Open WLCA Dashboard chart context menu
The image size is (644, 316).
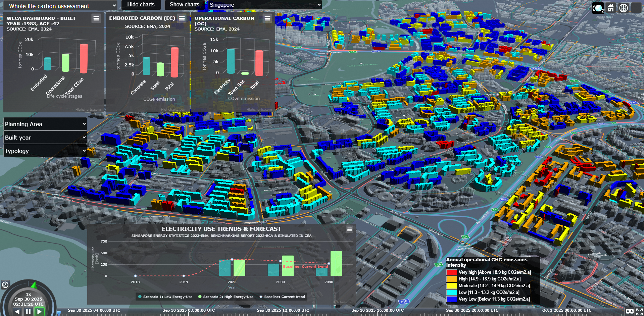click(96, 18)
